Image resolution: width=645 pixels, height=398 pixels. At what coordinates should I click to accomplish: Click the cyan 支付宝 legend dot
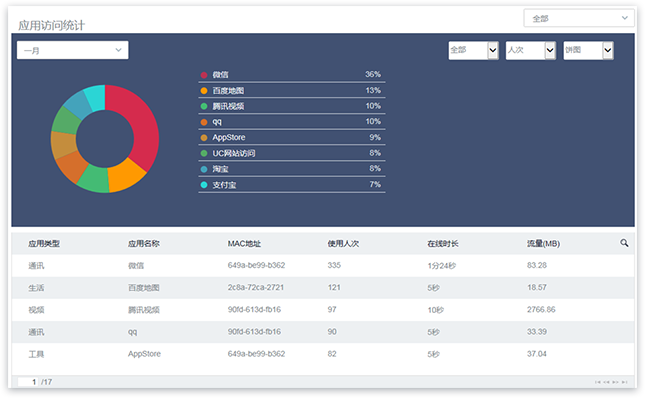(204, 185)
